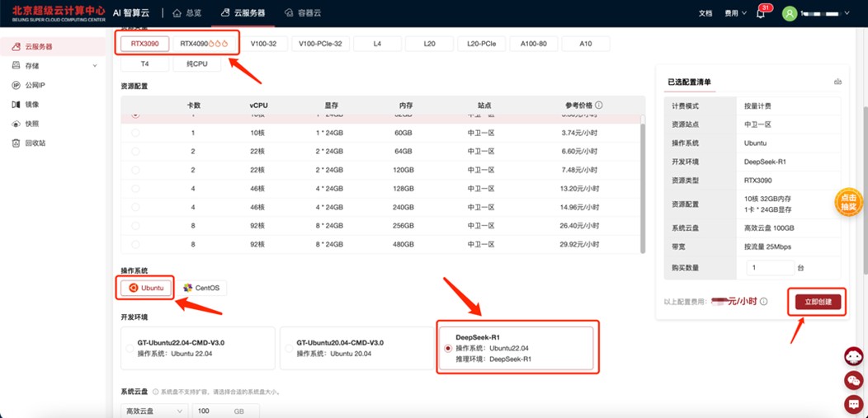Viewport: 868px width, 418px height.
Task: Click the recycle bin sidebar icon
Action: pos(16,143)
